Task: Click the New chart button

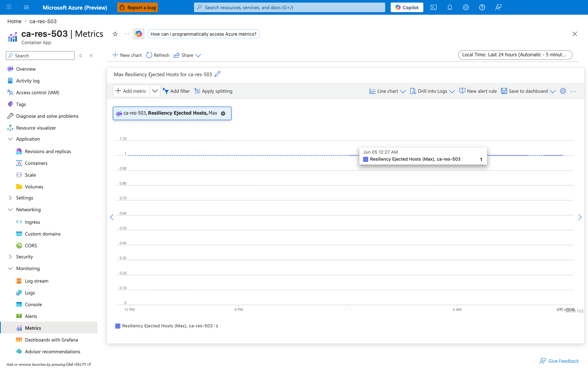Action: tap(127, 55)
